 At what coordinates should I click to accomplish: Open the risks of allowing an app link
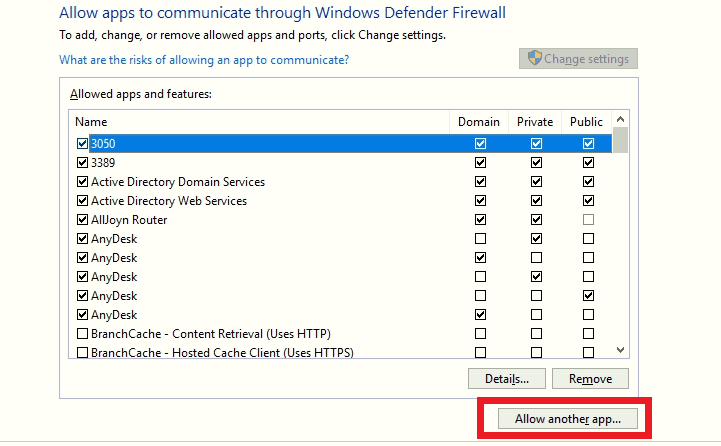[204, 60]
